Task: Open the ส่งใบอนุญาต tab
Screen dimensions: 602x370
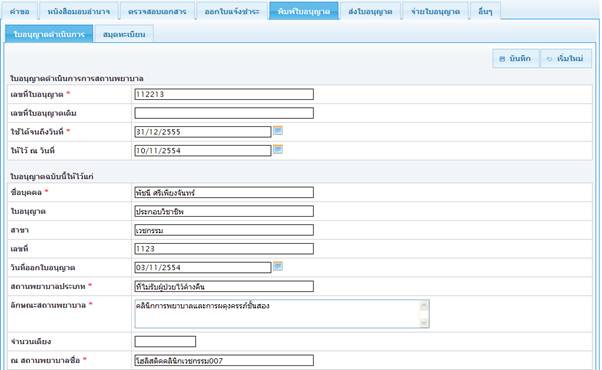Action: tap(370, 11)
